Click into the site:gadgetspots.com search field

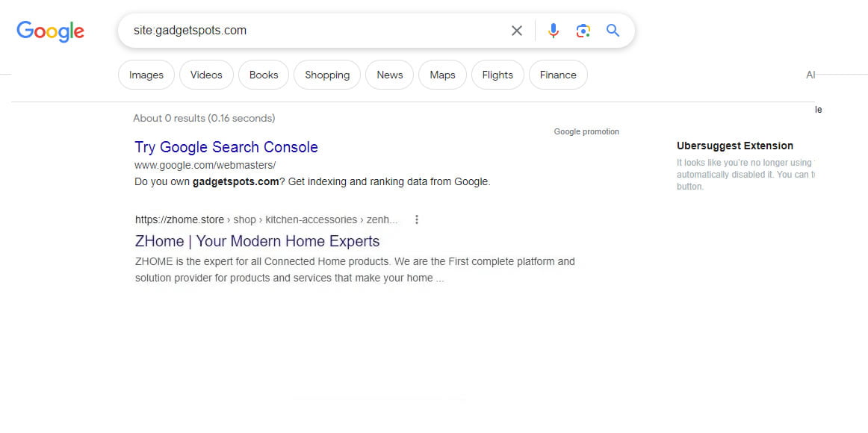click(314, 31)
